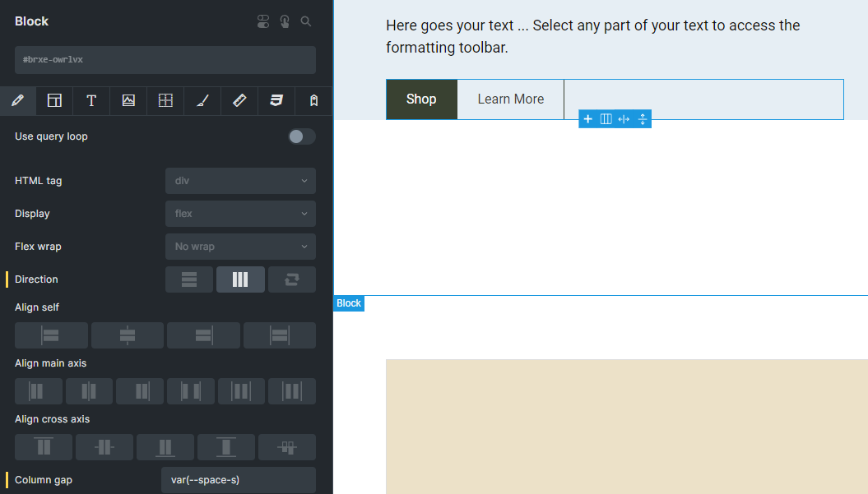868x494 pixels.
Task: Click the element ID field #brxe-owrlvx
Action: [x=165, y=60]
